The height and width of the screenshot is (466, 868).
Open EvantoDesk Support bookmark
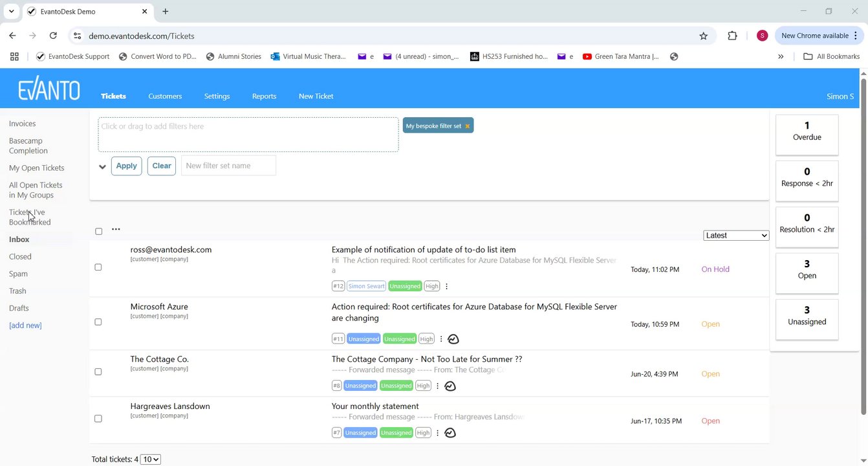click(73, 56)
